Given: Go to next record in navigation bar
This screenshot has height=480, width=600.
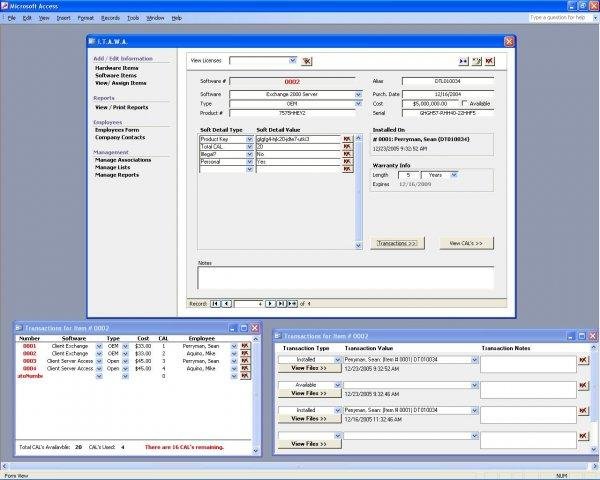Looking at the screenshot, I should tap(270, 304).
